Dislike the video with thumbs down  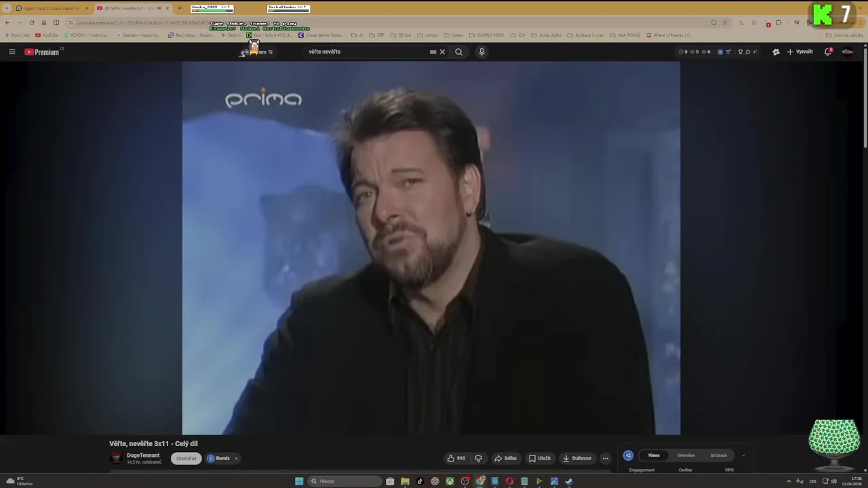tap(478, 458)
